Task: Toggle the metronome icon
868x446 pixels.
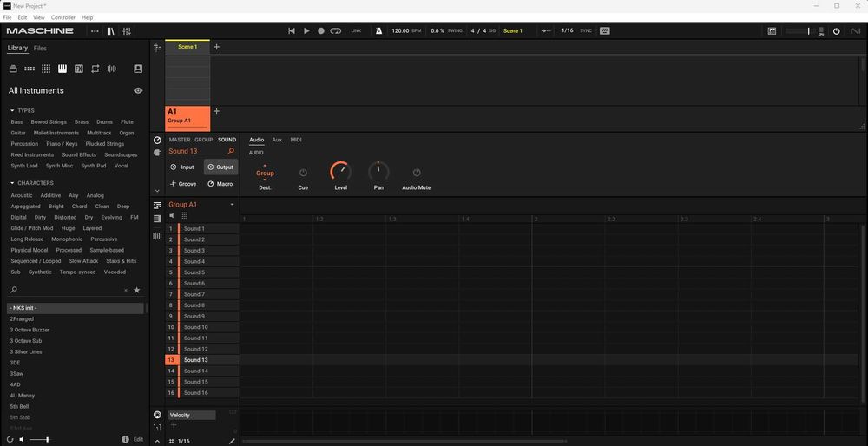Action: click(x=378, y=31)
